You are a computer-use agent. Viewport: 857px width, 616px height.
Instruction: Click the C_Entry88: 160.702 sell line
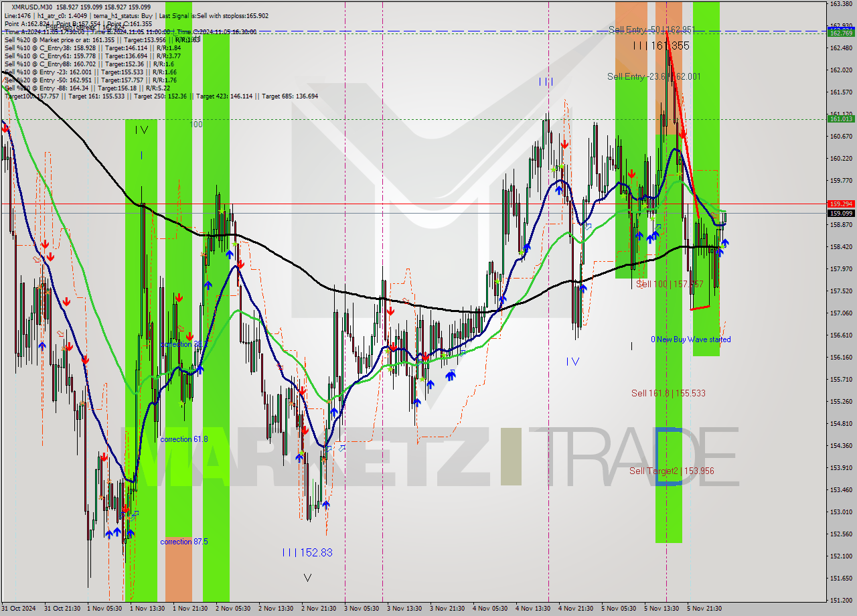[89, 64]
